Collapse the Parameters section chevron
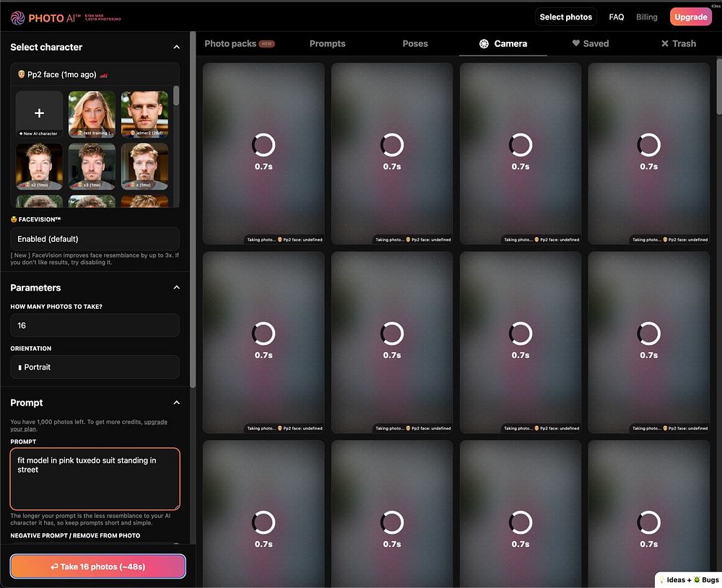This screenshot has height=588, width=722. point(176,288)
